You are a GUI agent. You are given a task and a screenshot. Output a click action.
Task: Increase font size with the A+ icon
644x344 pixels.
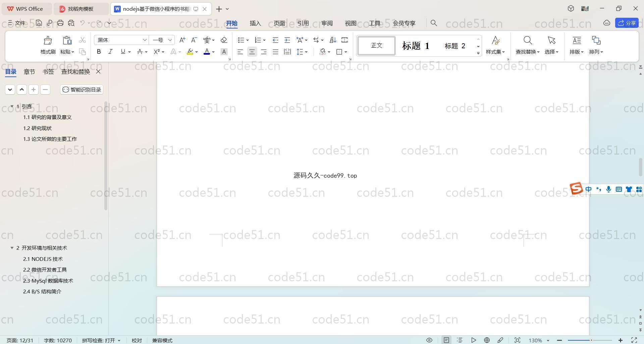[182, 40]
